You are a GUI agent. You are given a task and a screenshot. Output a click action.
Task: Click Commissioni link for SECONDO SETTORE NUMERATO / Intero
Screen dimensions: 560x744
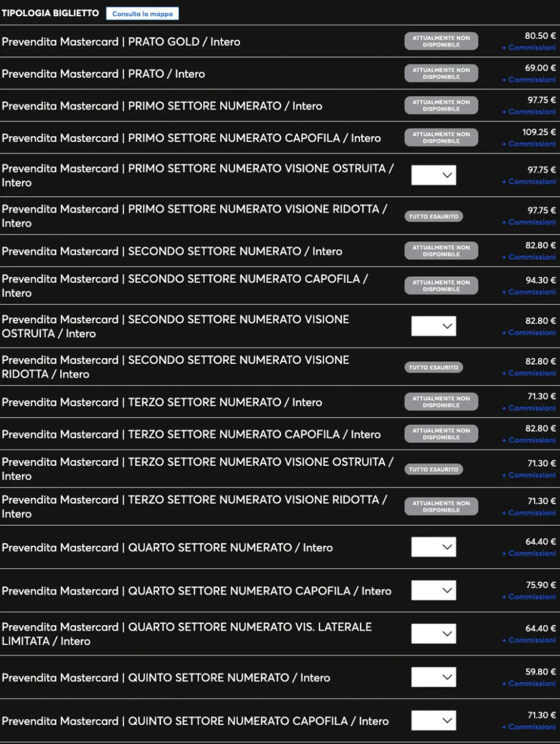529,257
